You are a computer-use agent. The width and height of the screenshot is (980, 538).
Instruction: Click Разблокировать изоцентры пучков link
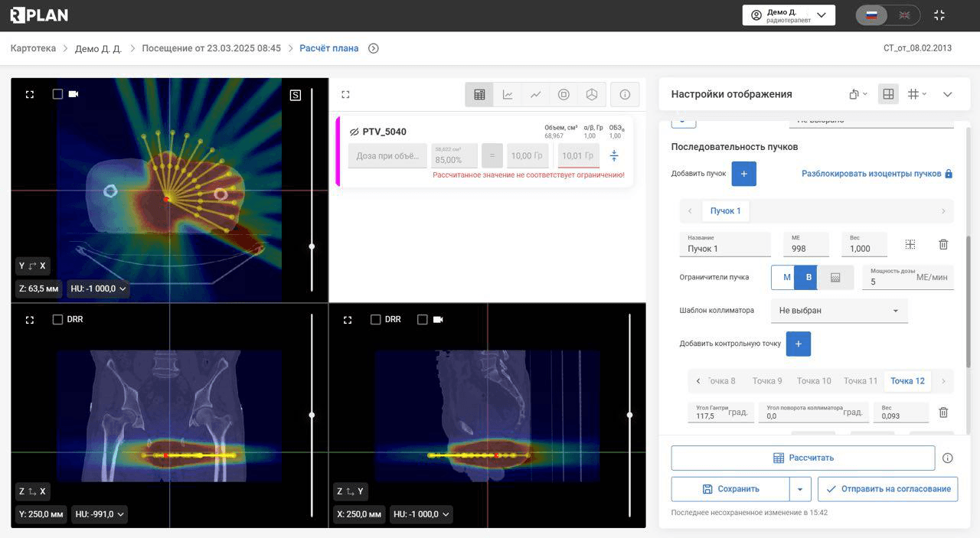point(877,174)
